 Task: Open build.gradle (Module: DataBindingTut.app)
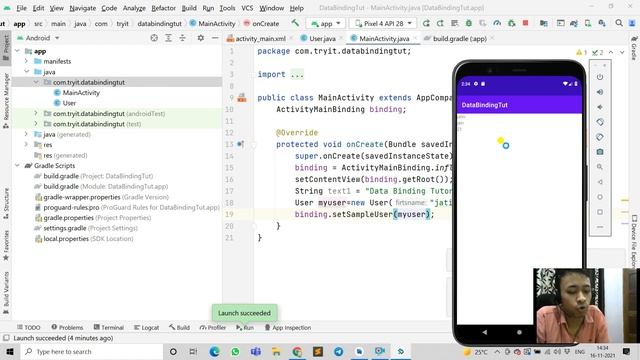point(101,186)
